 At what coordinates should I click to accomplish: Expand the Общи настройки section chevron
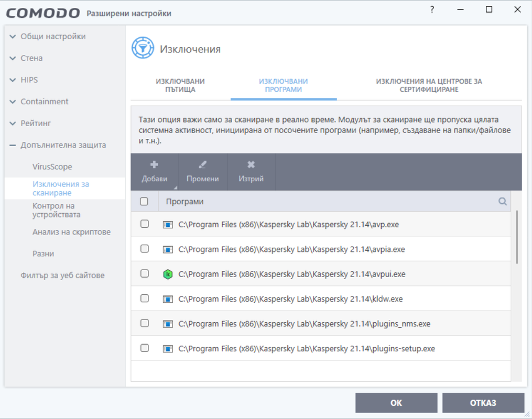click(x=13, y=37)
